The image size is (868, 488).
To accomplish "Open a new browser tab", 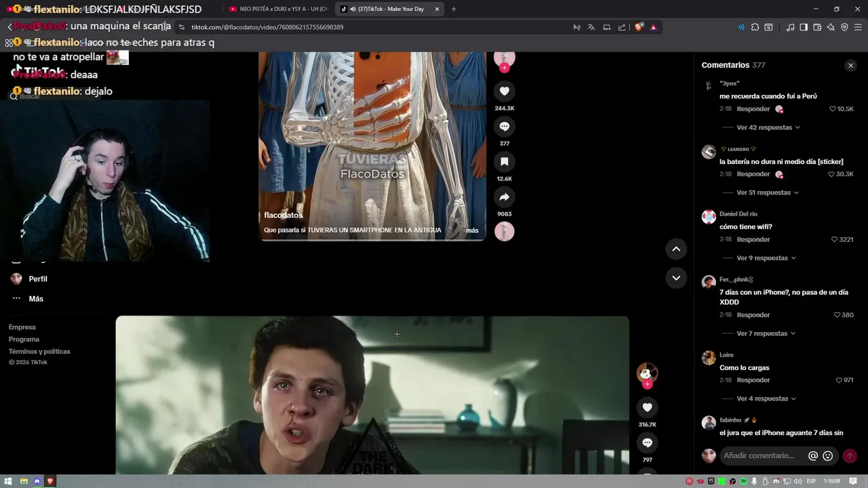I will (x=454, y=9).
